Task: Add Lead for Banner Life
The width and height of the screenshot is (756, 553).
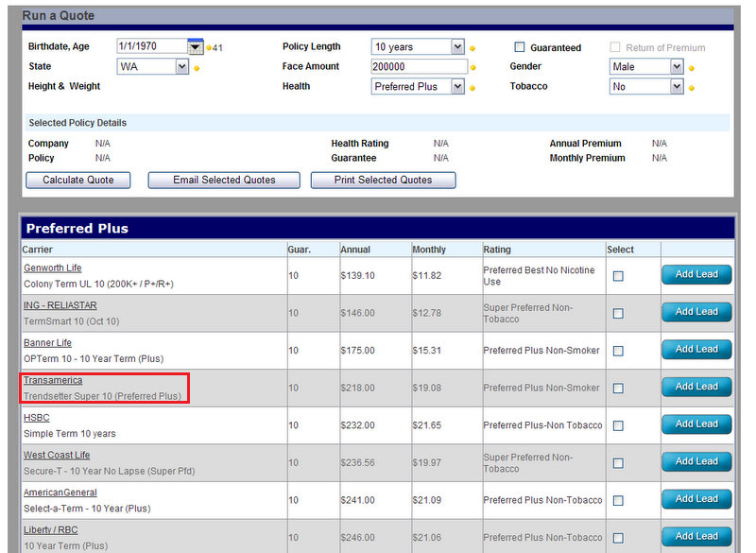Action: pyautogui.click(x=696, y=349)
